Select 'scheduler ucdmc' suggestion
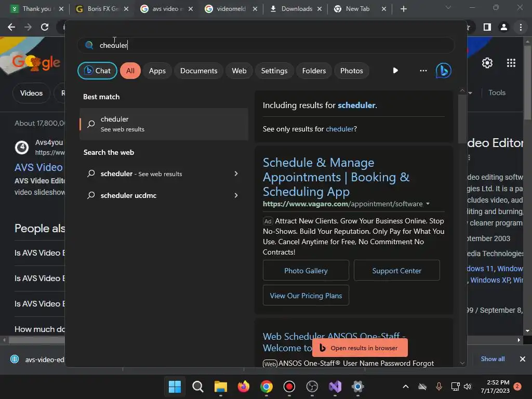532x399 pixels. [x=128, y=195]
